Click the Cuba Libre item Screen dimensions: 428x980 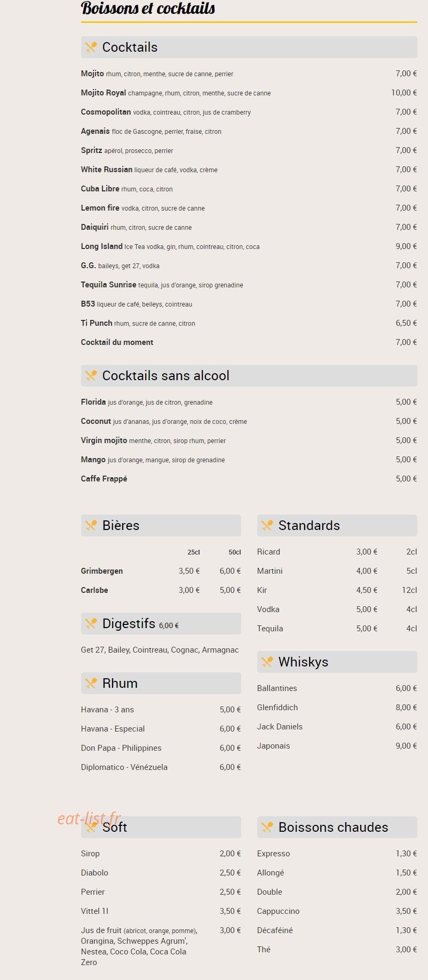coord(100,189)
